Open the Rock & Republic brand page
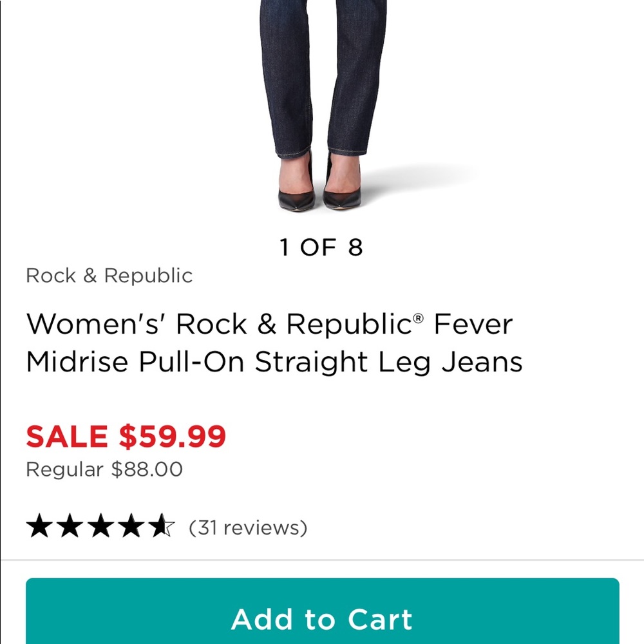The width and height of the screenshot is (644, 644). point(109,276)
